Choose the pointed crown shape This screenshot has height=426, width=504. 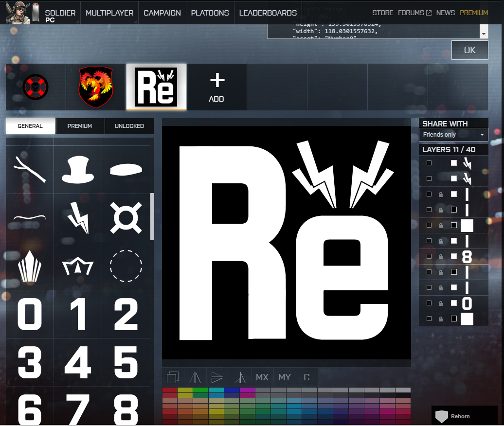78,266
